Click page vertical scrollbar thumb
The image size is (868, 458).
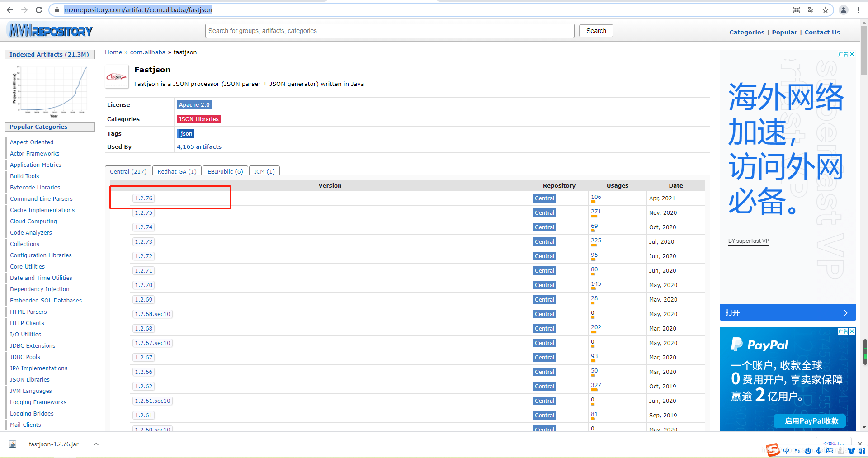coord(864,50)
